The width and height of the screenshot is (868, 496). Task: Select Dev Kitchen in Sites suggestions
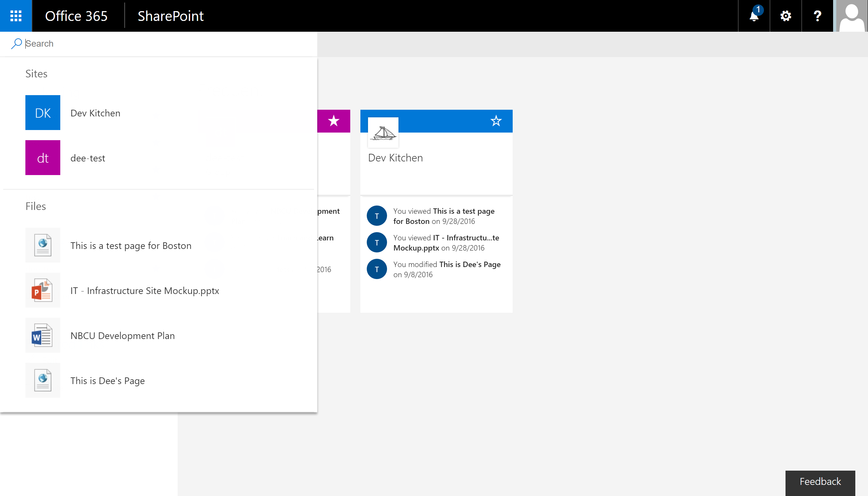(x=159, y=113)
